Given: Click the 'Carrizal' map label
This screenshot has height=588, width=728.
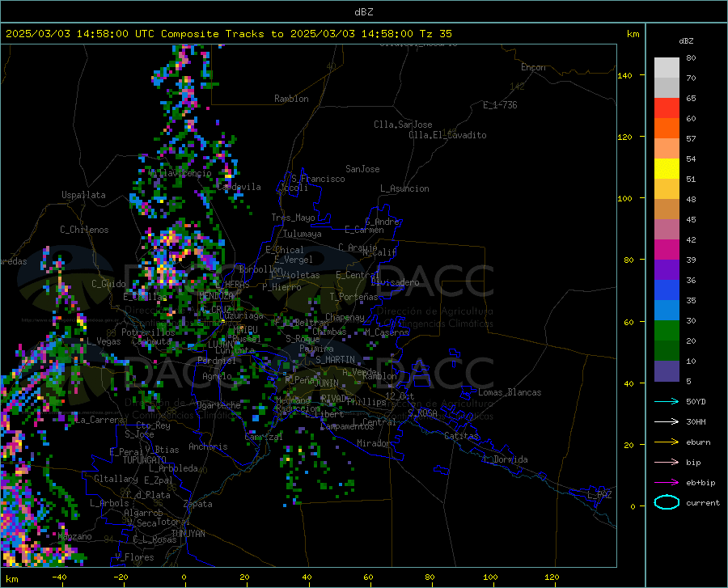Looking at the screenshot, I should (263, 437).
